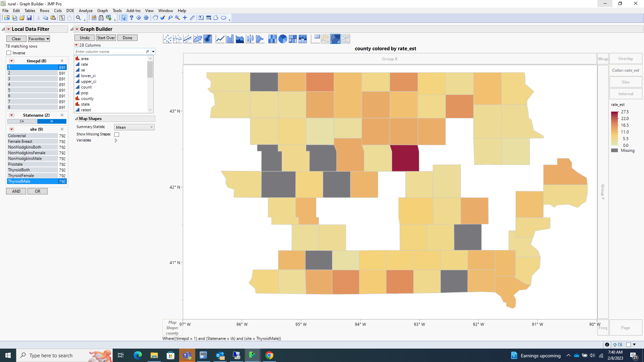644x362 pixels.
Task: Click the Done button
Action: click(127, 38)
